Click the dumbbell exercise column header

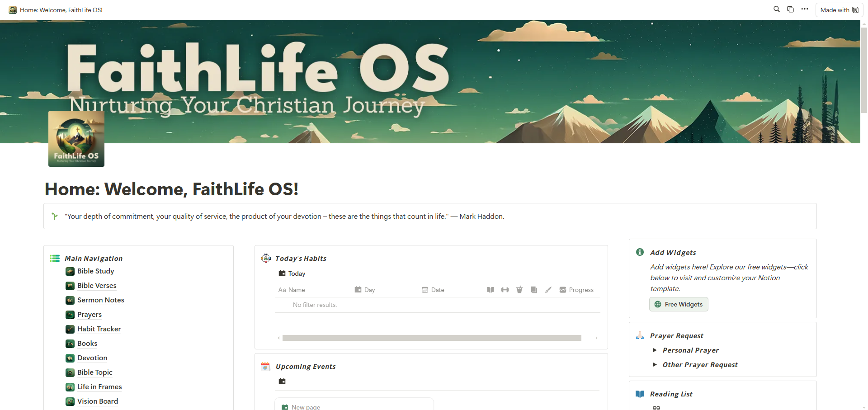coord(505,290)
